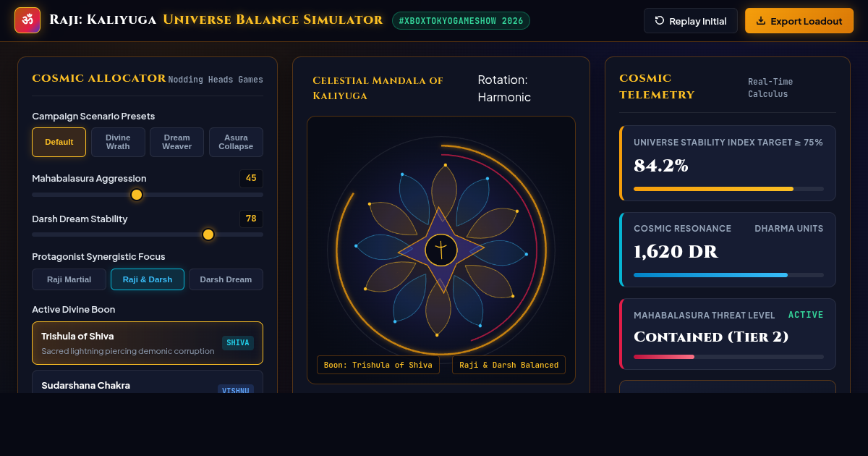
Task: Click the #XBOXTOKYOGAMESHOW 2026 tag
Action: click(461, 21)
